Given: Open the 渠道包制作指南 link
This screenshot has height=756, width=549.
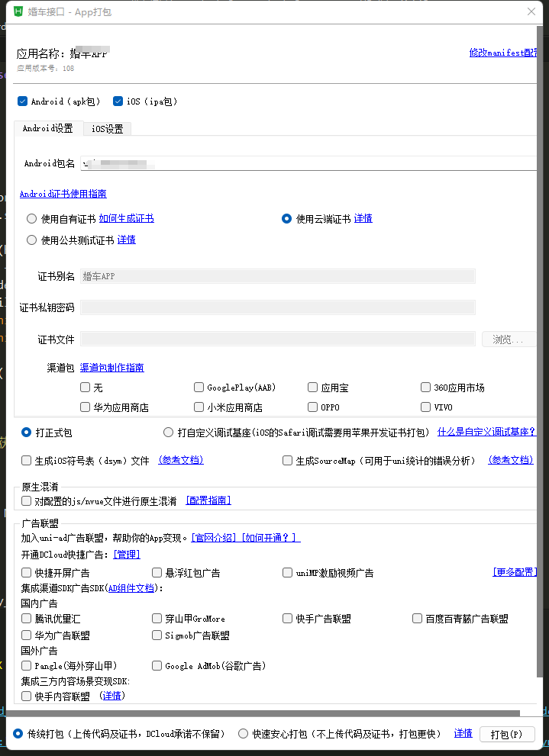Looking at the screenshot, I should [112, 368].
